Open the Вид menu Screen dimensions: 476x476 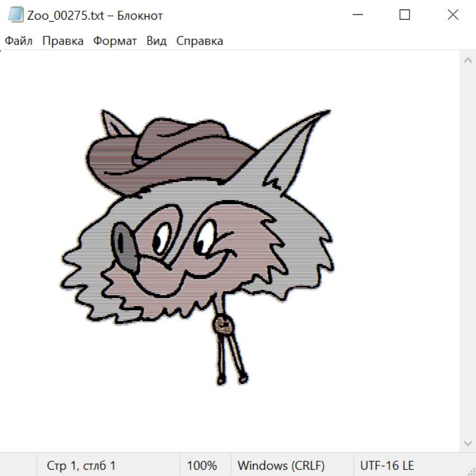tap(157, 41)
